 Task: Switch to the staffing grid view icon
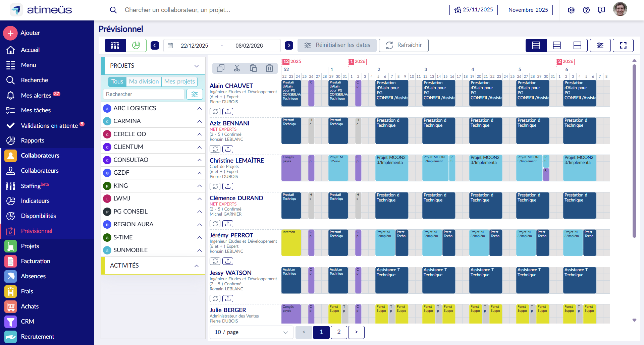(x=115, y=45)
